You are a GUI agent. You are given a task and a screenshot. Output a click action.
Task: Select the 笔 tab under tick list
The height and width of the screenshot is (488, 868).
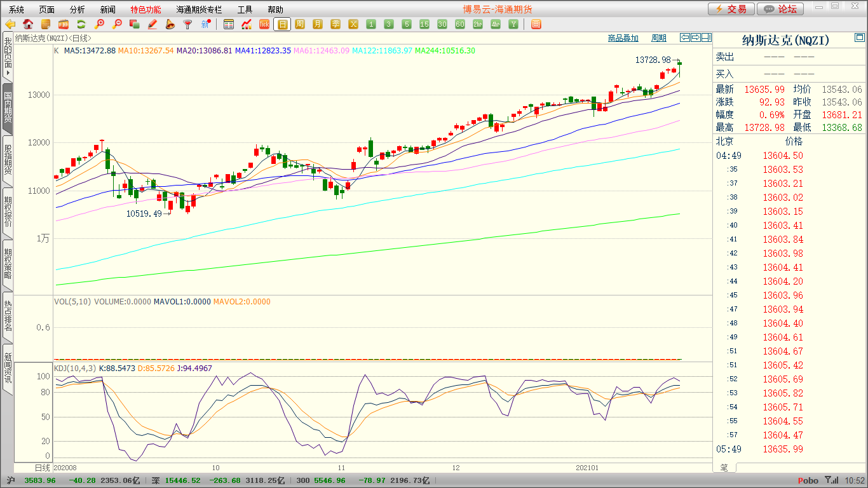(724, 468)
